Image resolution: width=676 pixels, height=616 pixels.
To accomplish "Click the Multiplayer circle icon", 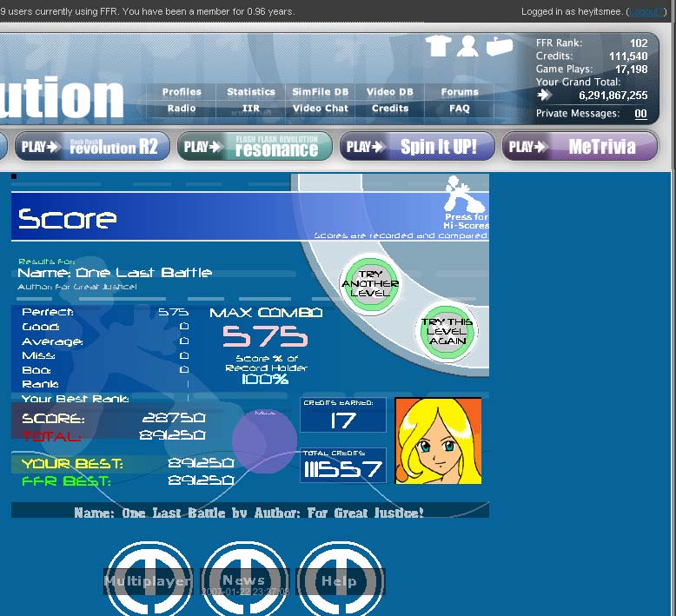I will [149, 578].
